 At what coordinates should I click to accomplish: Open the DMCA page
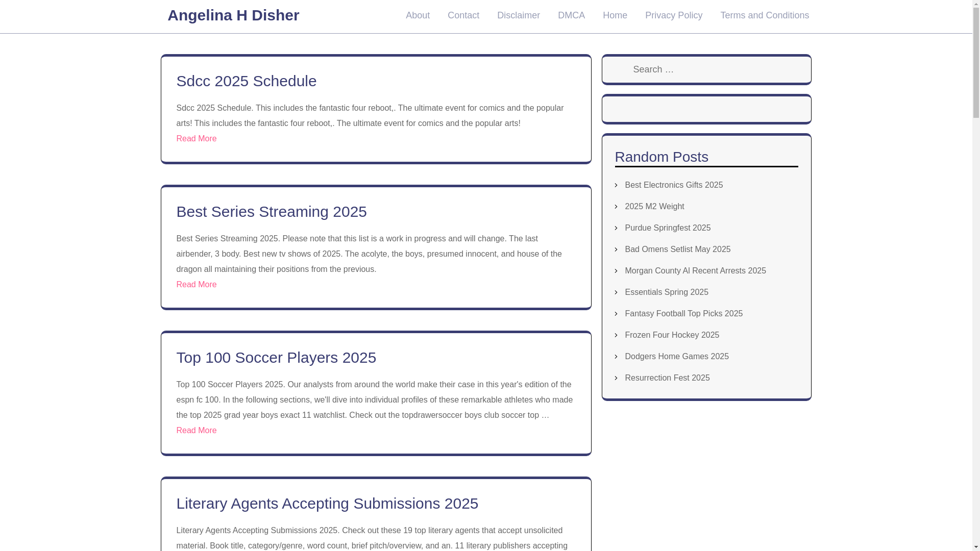pos(571,15)
